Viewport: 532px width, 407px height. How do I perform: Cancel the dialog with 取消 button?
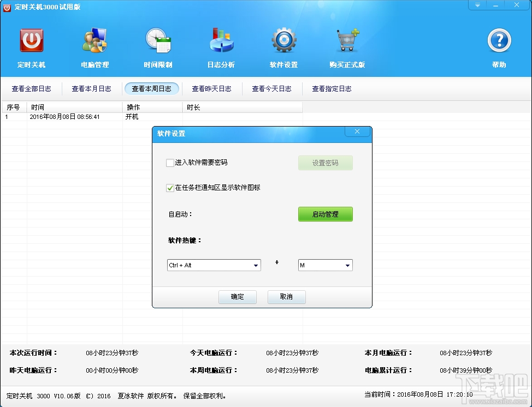click(286, 297)
